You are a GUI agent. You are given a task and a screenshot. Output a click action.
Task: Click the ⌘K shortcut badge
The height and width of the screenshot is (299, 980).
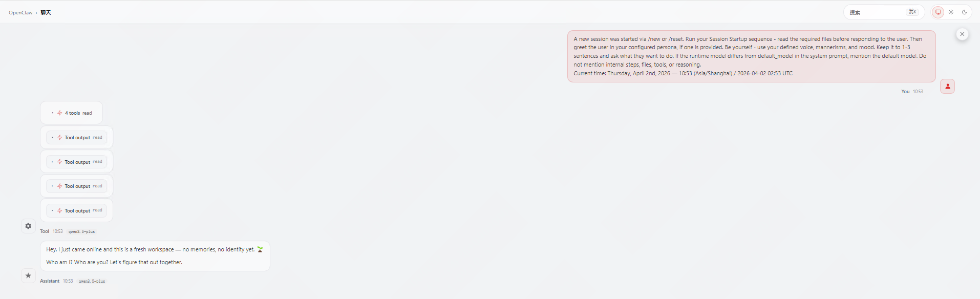912,12
